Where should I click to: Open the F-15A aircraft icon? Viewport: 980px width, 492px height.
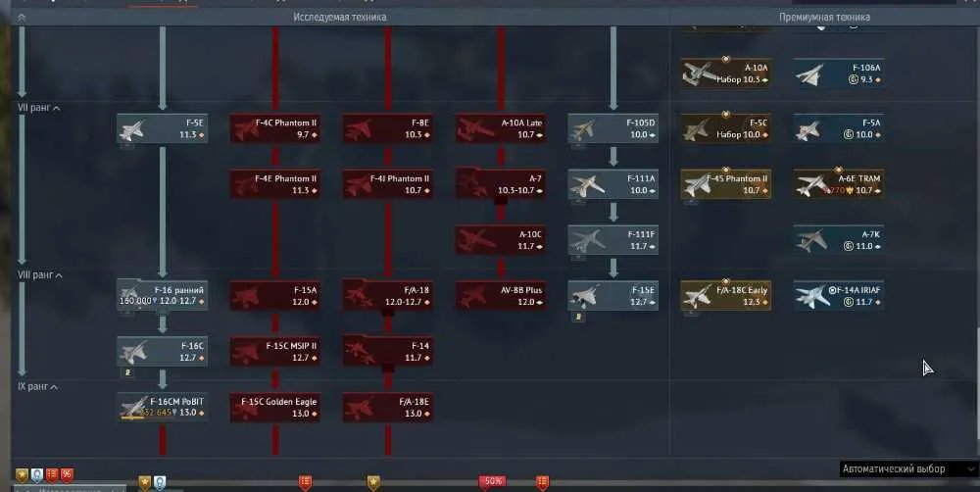click(x=245, y=296)
